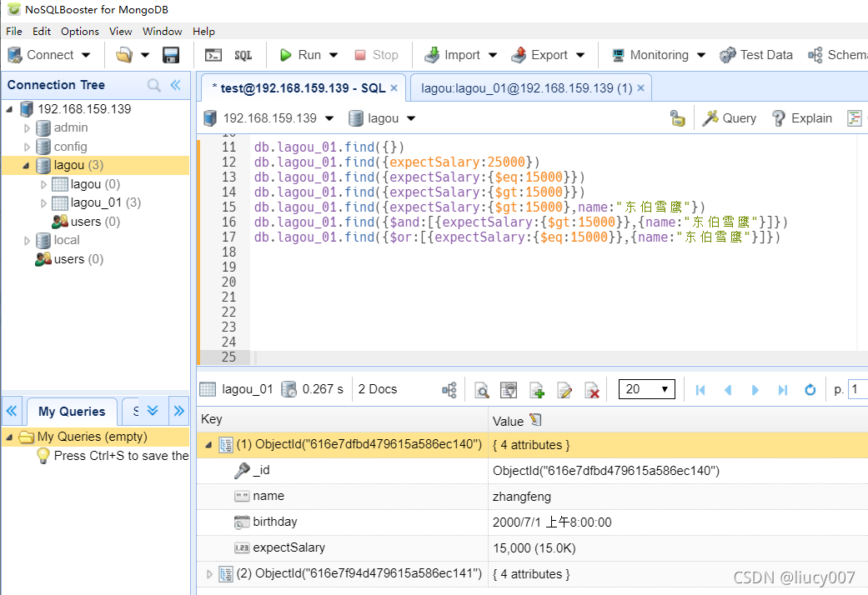
Task: Select the top-level users (0) node
Action: (69, 259)
